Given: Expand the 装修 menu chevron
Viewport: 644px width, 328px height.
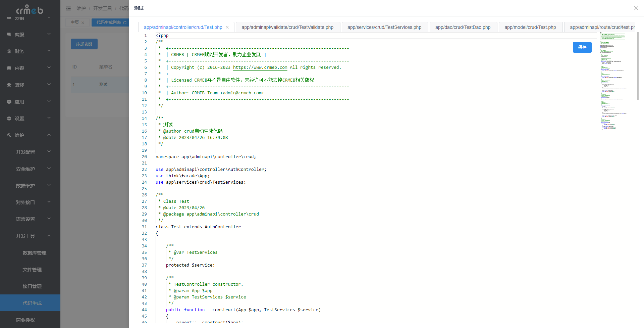Looking at the screenshot, I should click(x=49, y=84).
